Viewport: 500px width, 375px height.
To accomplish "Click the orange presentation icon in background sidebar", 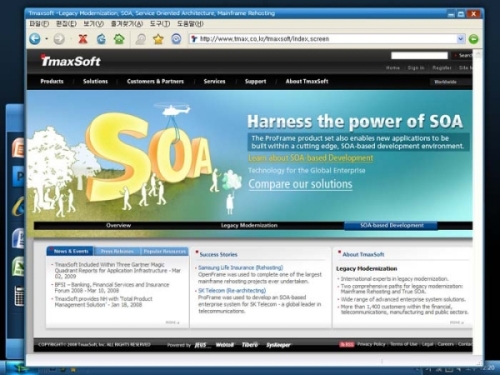I will [18, 148].
